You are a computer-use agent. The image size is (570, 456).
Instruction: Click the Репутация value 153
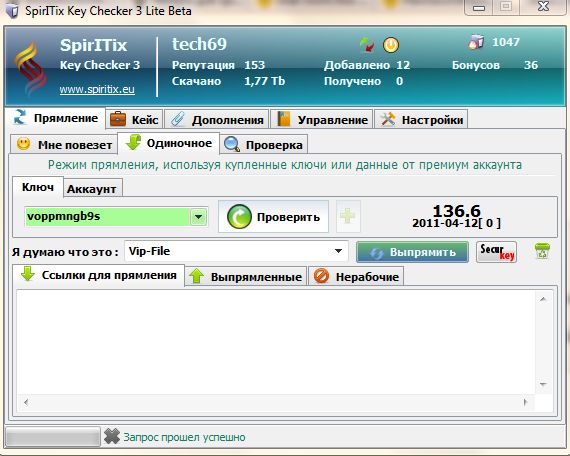point(254,65)
